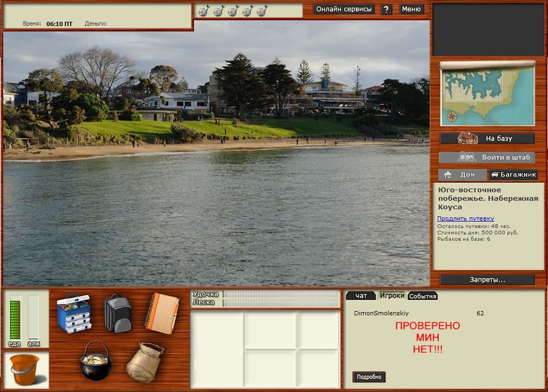Open the orange spiral notebook

(162, 313)
